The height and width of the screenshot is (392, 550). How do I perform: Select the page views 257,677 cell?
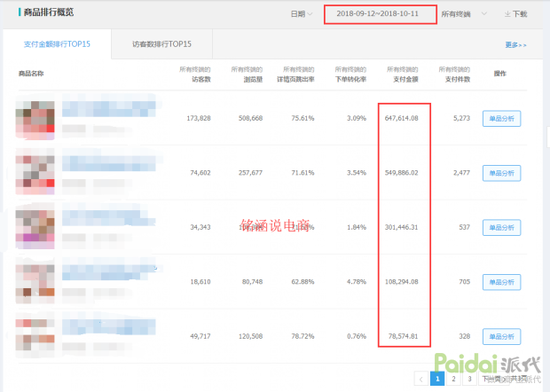point(250,173)
